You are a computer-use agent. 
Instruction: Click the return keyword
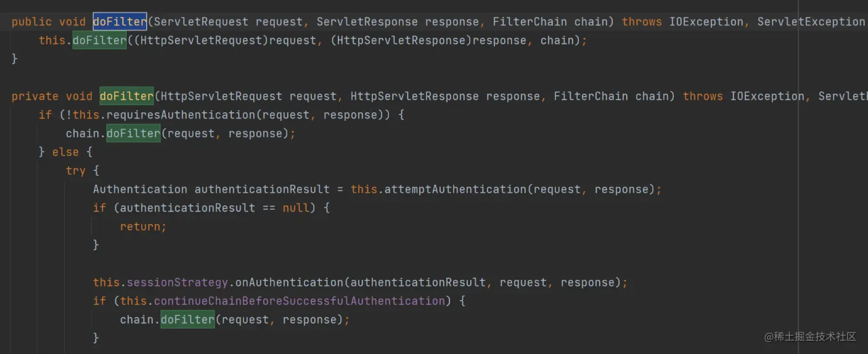(x=141, y=227)
